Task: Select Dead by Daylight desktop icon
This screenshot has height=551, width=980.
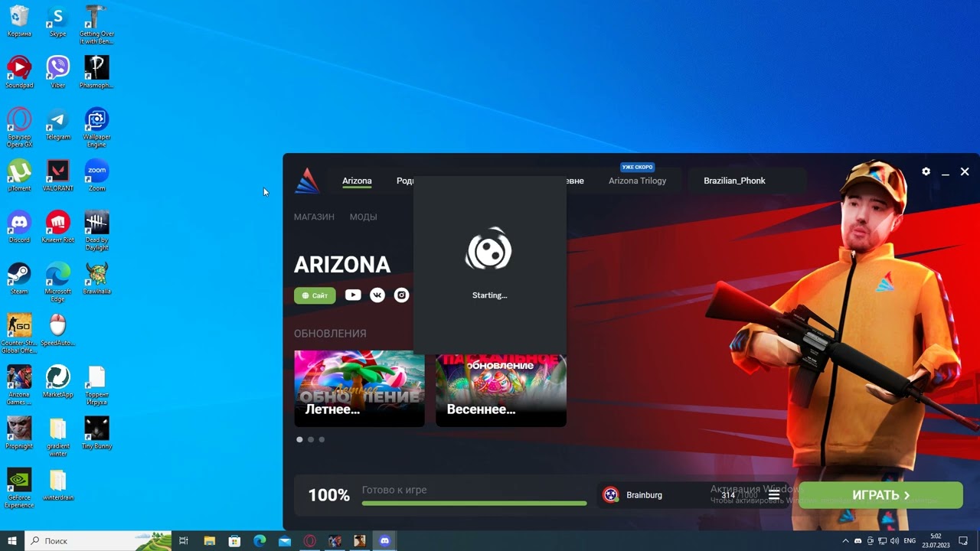Action: 96,230
